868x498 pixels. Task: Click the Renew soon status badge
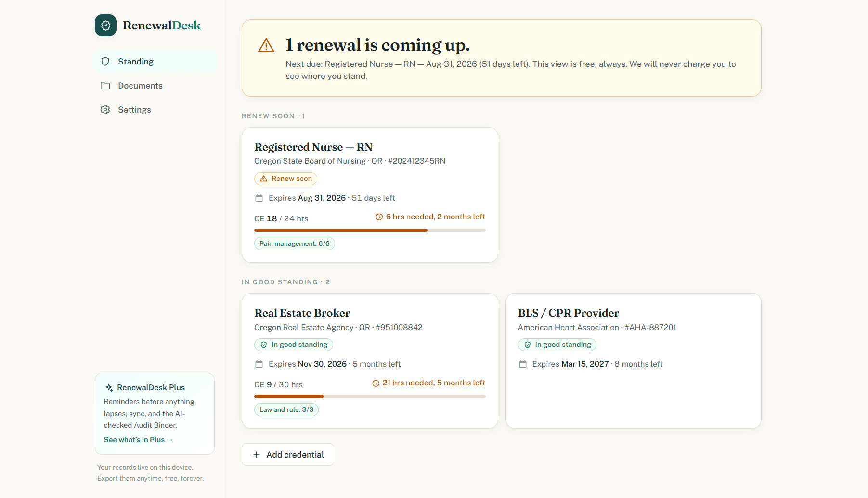(x=285, y=179)
